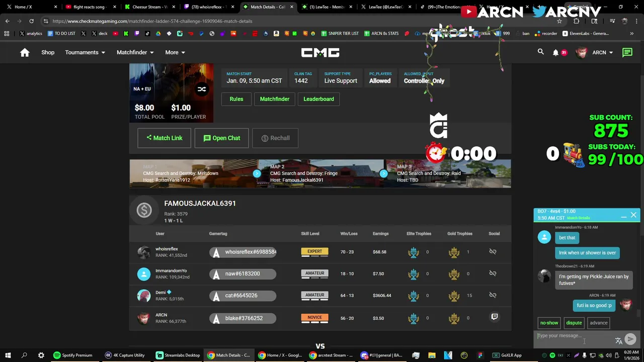Open GoXLR App from the taskbar
The width and height of the screenshot is (644, 362).
507,355
